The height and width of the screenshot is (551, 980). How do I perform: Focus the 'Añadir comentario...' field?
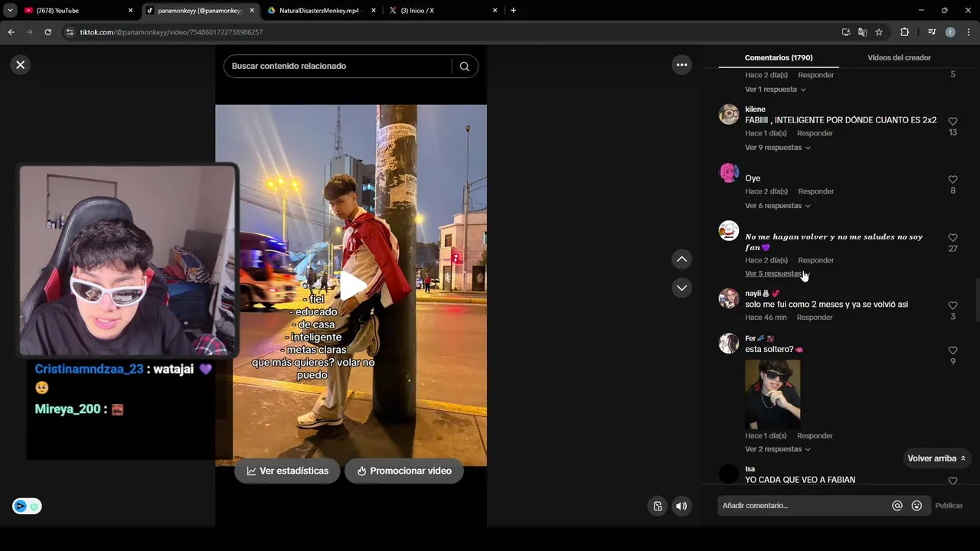[x=804, y=506]
